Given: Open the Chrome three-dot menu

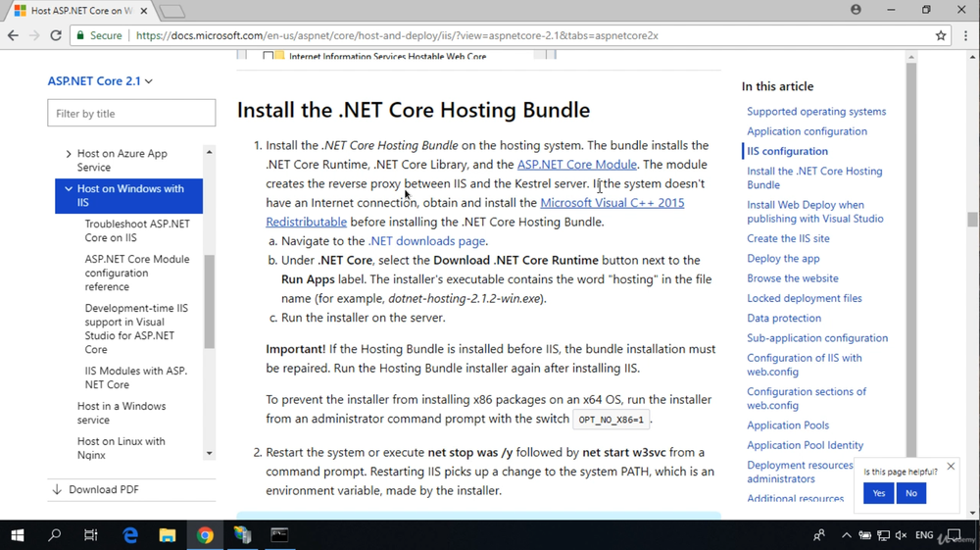Looking at the screenshot, I should click(x=965, y=35).
